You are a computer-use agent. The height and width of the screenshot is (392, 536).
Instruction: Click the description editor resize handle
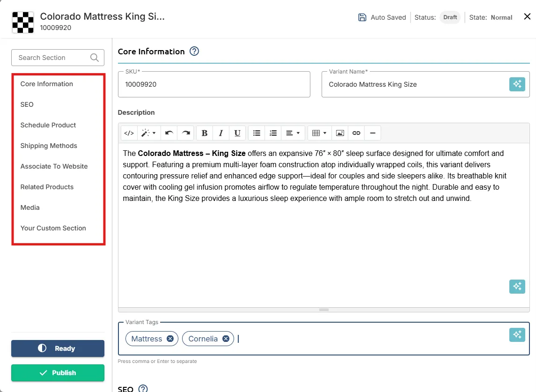pyautogui.click(x=324, y=310)
